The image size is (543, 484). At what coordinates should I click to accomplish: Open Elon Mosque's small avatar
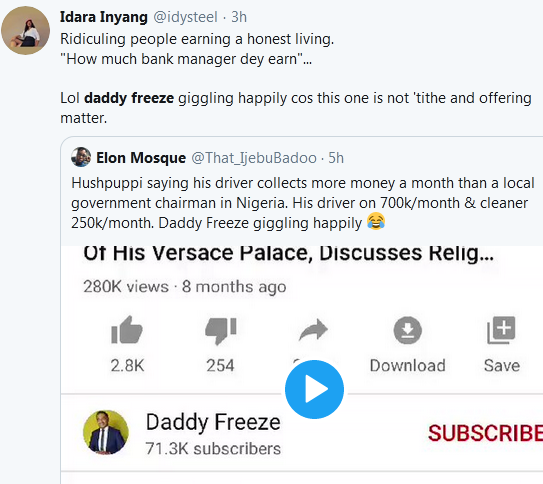point(81,157)
